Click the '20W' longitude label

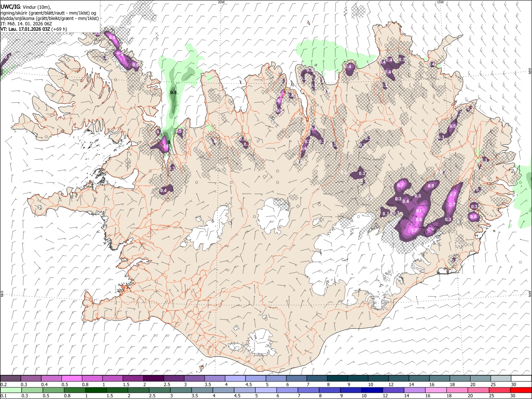tap(221, 2)
